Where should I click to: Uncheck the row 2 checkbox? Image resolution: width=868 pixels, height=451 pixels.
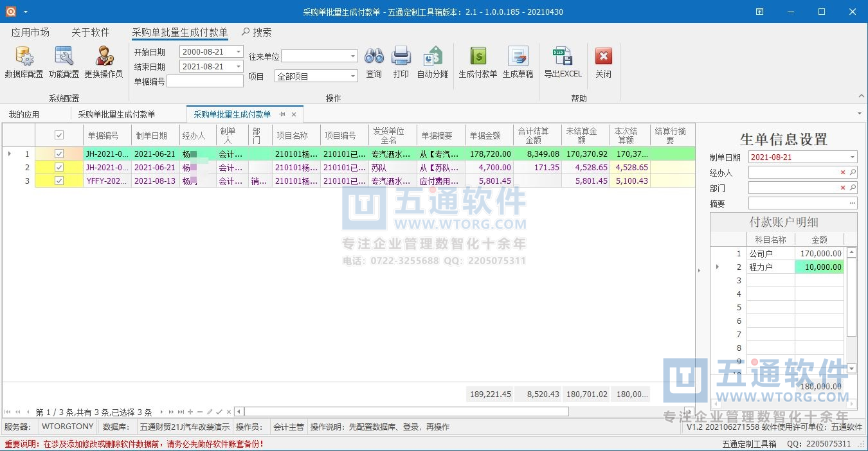click(59, 168)
